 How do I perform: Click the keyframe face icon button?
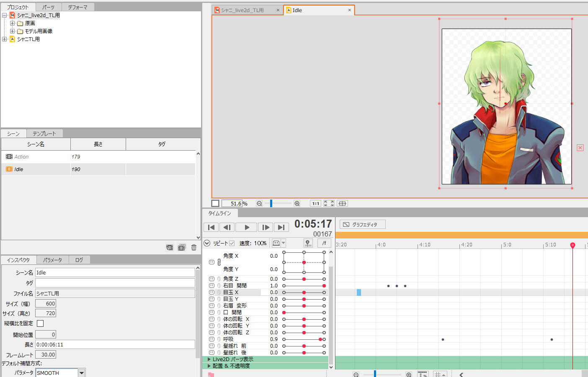[x=276, y=243]
